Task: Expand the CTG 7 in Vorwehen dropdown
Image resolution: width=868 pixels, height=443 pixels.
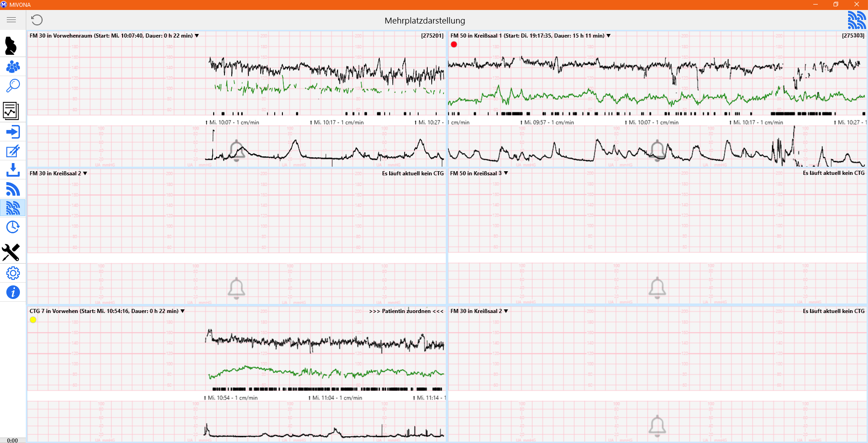Action: click(183, 311)
